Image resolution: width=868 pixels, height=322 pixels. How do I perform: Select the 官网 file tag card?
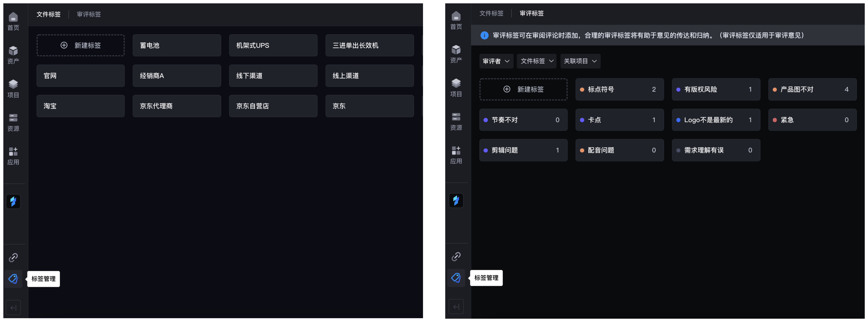(x=81, y=76)
